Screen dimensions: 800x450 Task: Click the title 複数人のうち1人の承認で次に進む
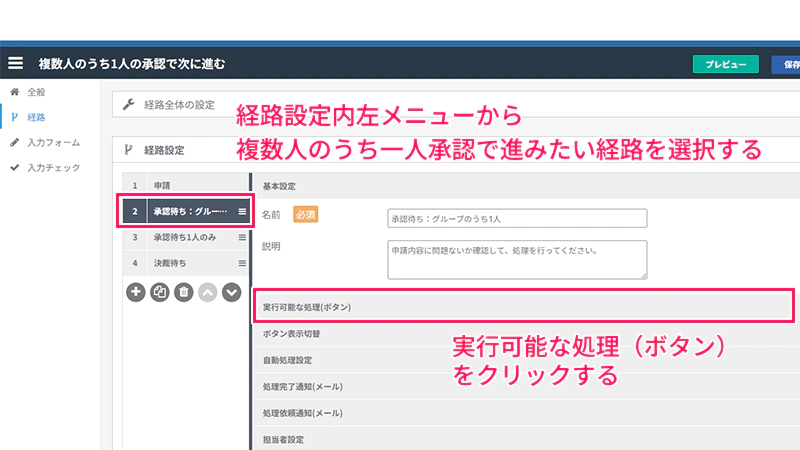tap(132, 64)
